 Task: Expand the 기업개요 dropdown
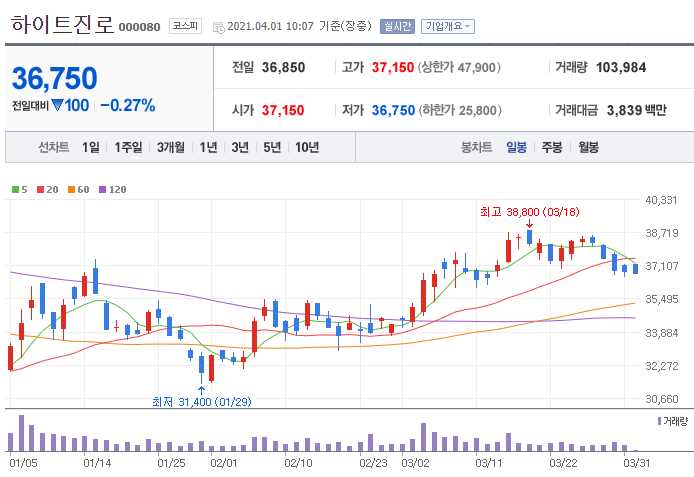click(x=448, y=26)
